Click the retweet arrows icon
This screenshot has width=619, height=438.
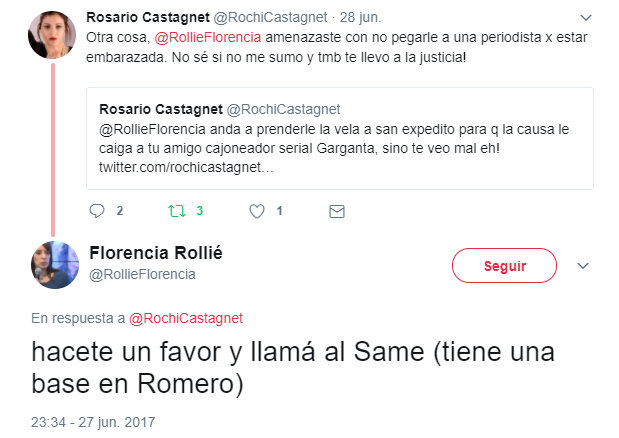[177, 211]
